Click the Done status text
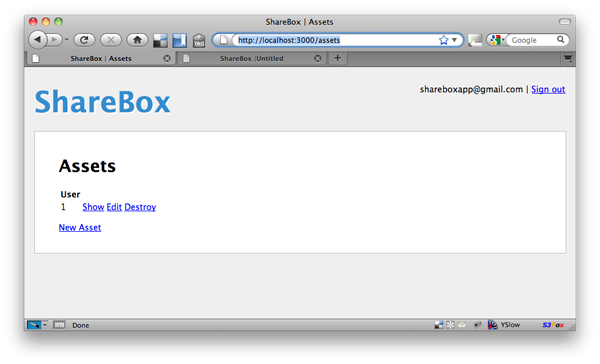 [81, 325]
